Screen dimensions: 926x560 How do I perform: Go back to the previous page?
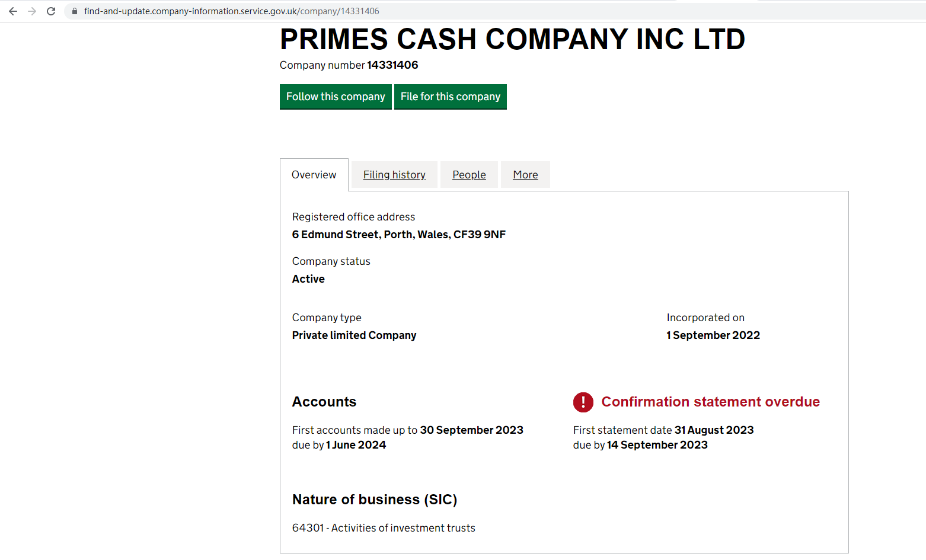(13, 11)
